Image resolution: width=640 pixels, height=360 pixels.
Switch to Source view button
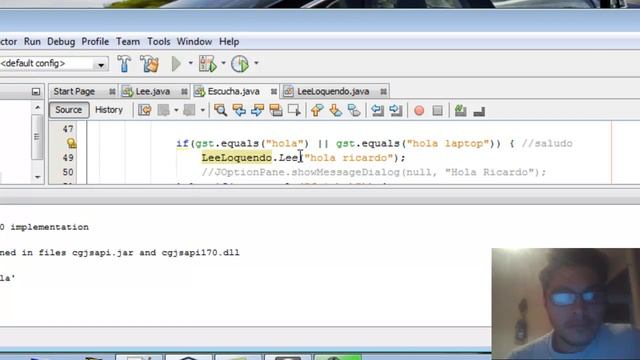point(69,110)
